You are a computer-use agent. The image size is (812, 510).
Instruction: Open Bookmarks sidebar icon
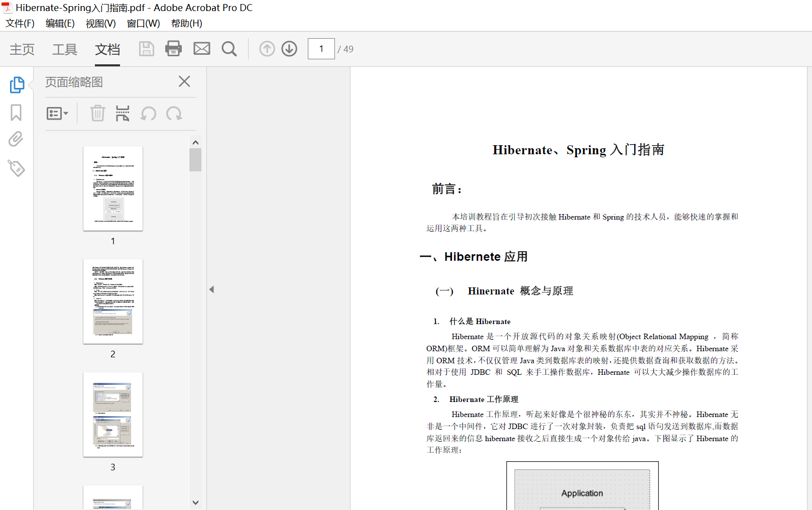point(16,113)
